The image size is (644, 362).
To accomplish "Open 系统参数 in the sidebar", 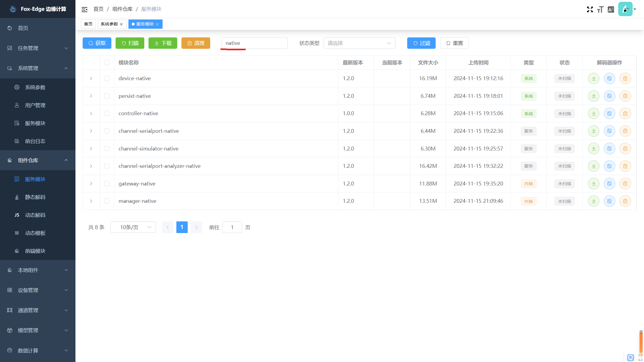I will pyautogui.click(x=38, y=87).
